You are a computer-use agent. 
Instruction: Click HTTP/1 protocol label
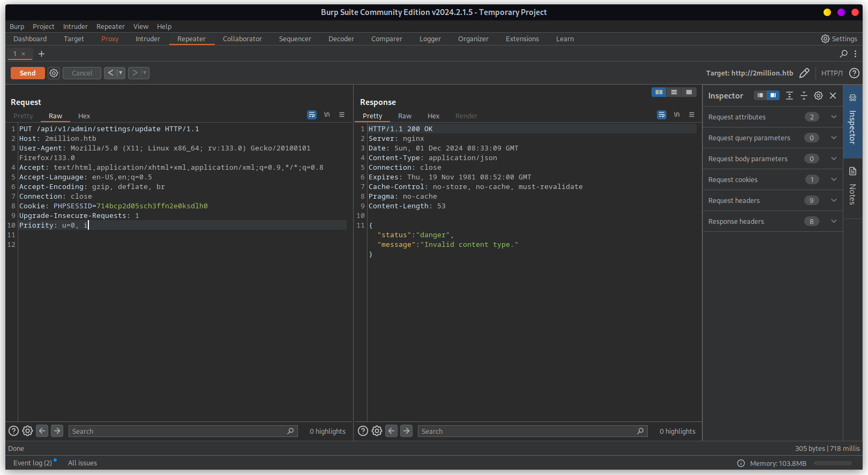(x=832, y=73)
